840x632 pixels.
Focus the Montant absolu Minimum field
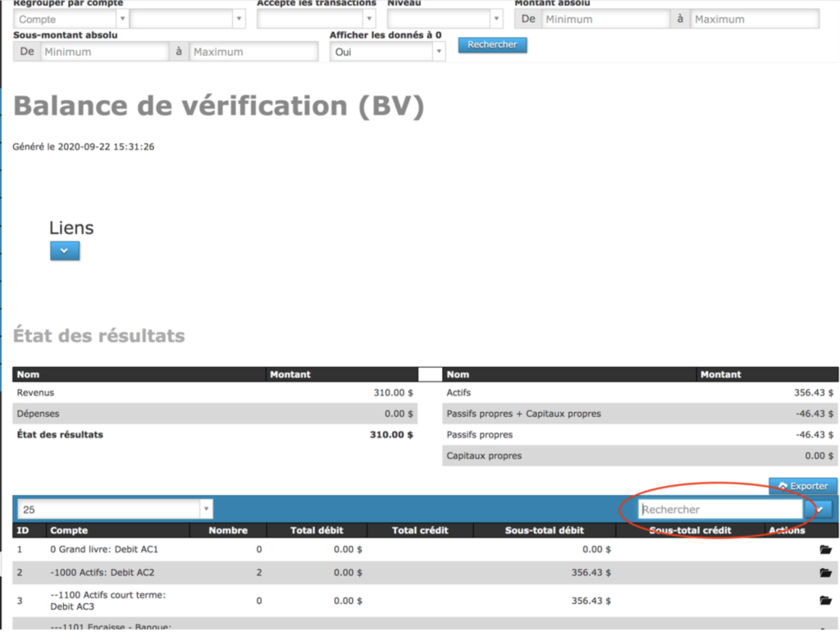[x=605, y=19]
